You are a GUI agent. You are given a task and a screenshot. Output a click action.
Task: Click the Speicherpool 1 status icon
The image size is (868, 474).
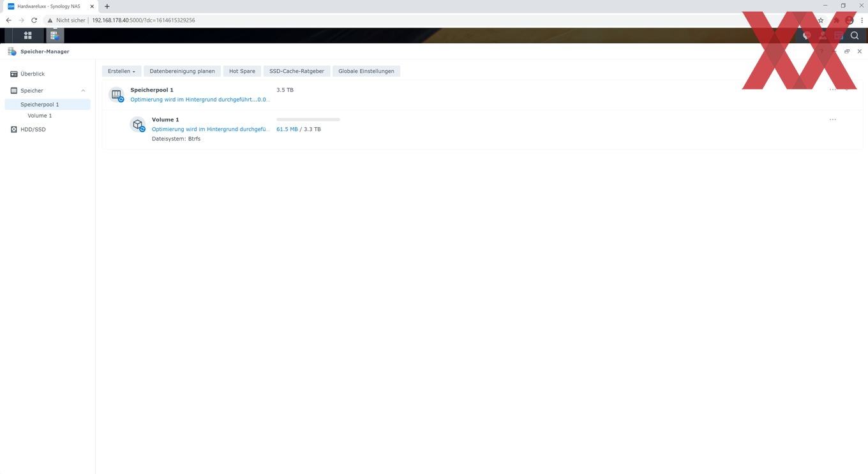click(x=117, y=95)
